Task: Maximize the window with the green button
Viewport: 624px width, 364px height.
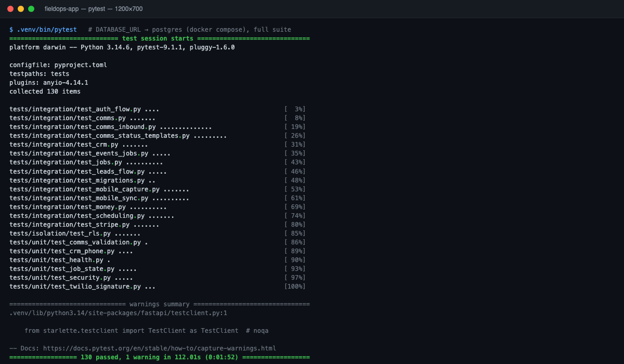Action: pos(31,9)
